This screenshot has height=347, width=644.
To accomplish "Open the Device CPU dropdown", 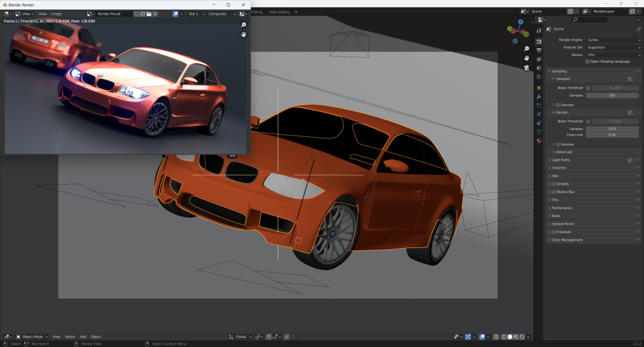I will (x=613, y=55).
